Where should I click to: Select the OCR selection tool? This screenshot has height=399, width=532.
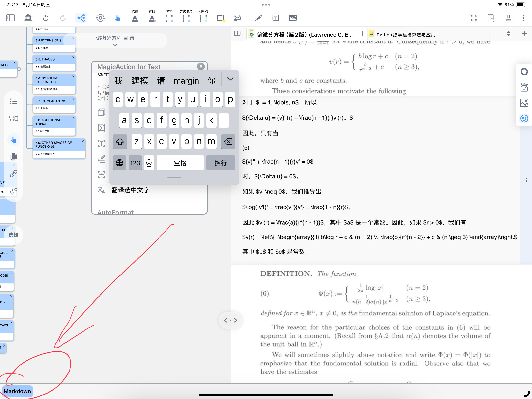[x=169, y=18]
